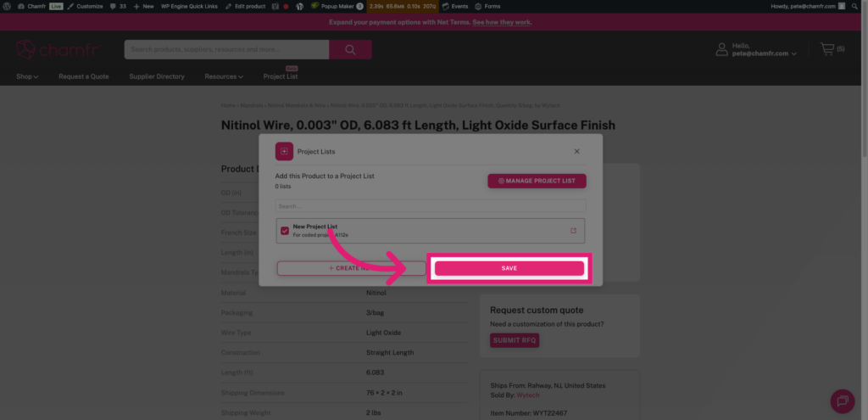Open the 33 comments bubble
868x420 pixels.
click(118, 6)
